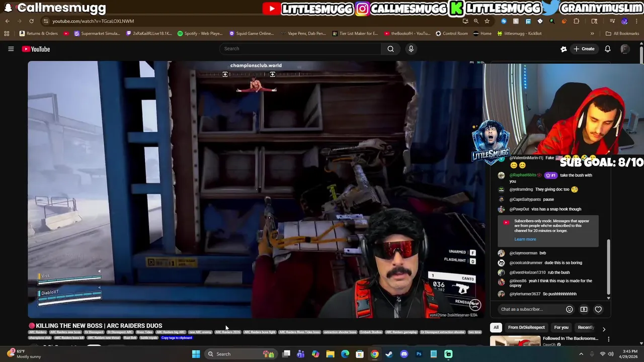The height and width of the screenshot is (362, 644).
Task: Open Followed In The Backrooms video thumbnail
Action: pyautogui.click(x=515, y=341)
